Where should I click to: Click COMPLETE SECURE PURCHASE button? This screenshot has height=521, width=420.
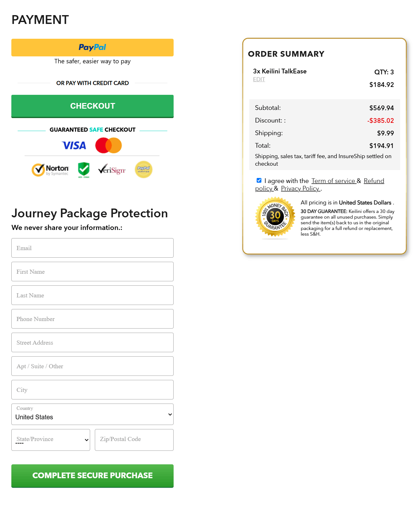coord(92,476)
